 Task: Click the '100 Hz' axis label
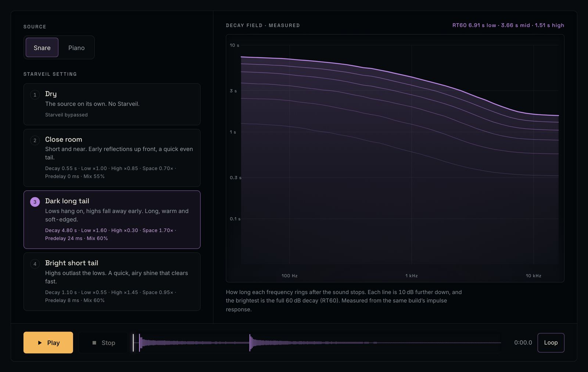[290, 276]
